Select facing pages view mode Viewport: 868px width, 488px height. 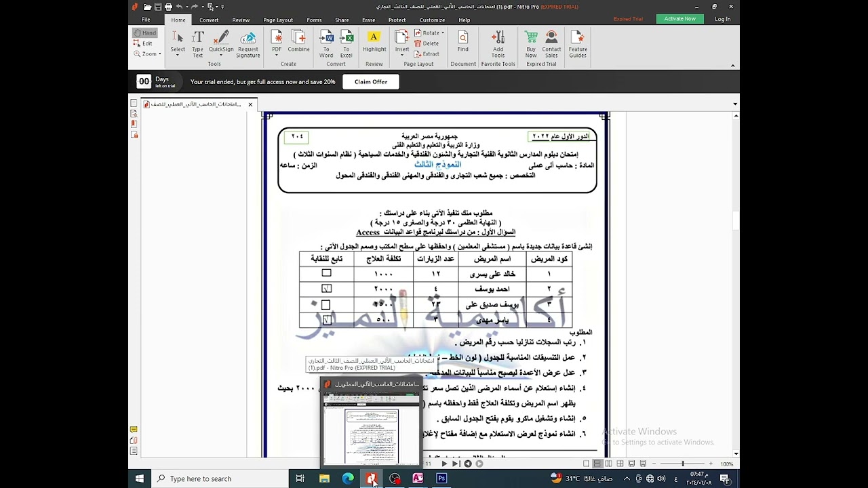pos(609,464)
